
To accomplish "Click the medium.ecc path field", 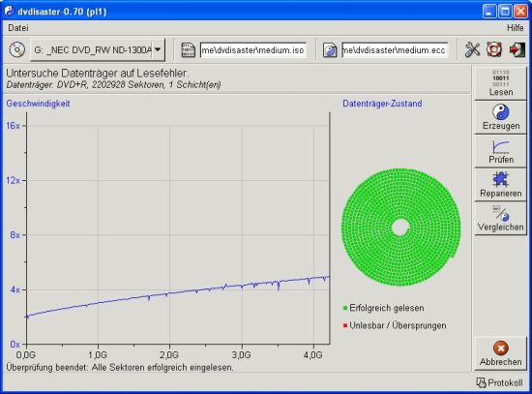I will (x=395, y=50).
